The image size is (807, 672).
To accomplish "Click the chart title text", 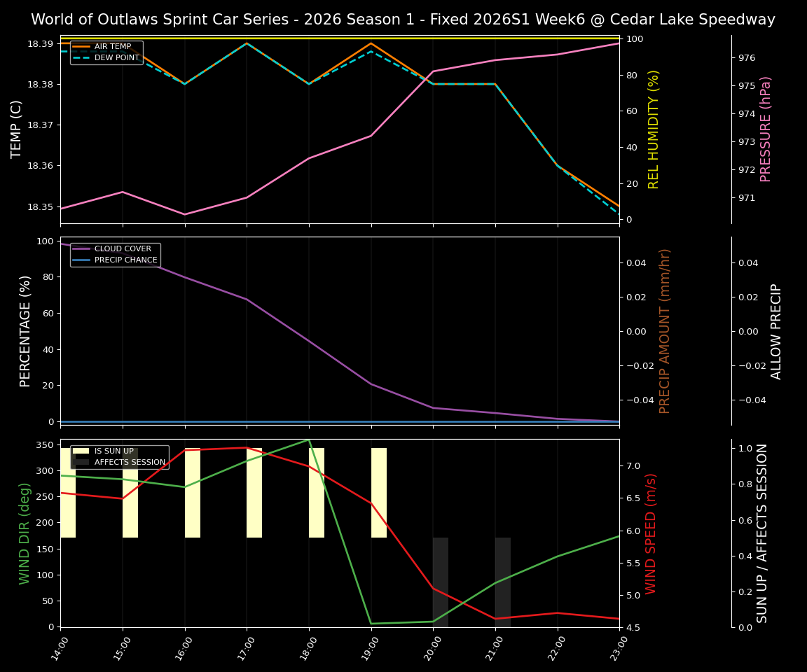I will (403, 19).
